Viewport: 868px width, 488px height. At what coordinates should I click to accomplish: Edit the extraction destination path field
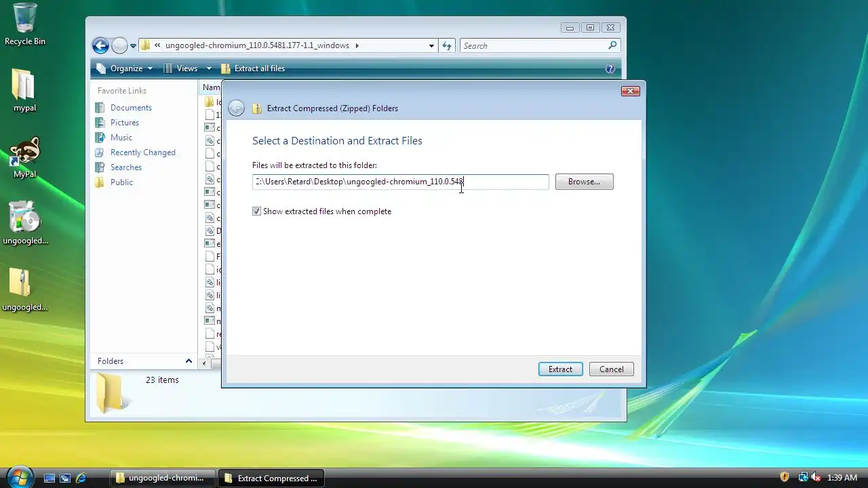400,182
